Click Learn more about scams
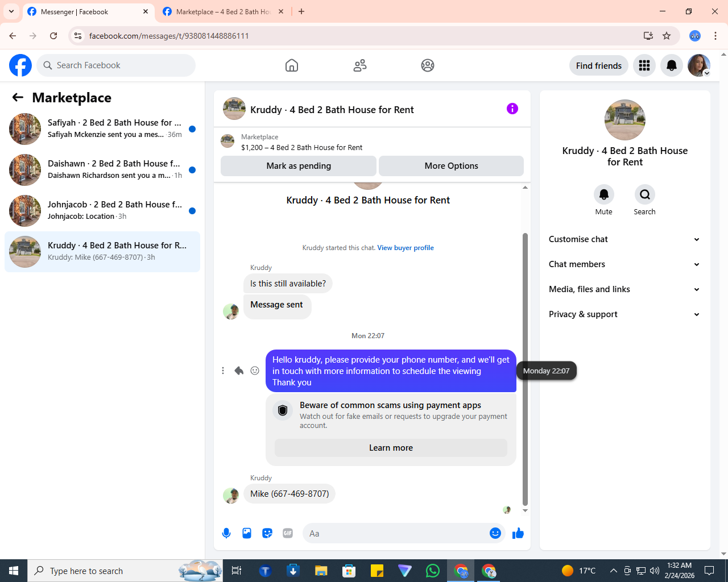728x582 pixels. coord(391,448)
